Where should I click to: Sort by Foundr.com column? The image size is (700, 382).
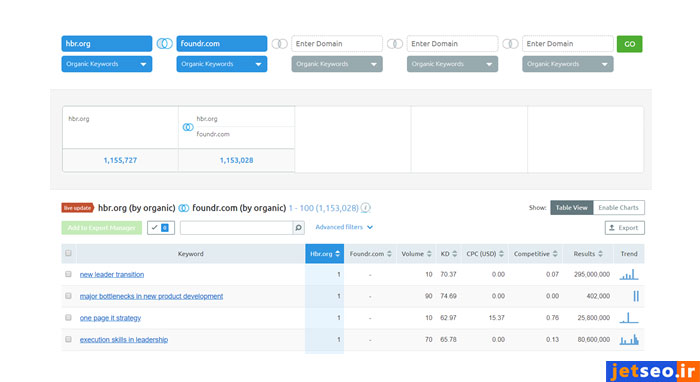point(370,253)
